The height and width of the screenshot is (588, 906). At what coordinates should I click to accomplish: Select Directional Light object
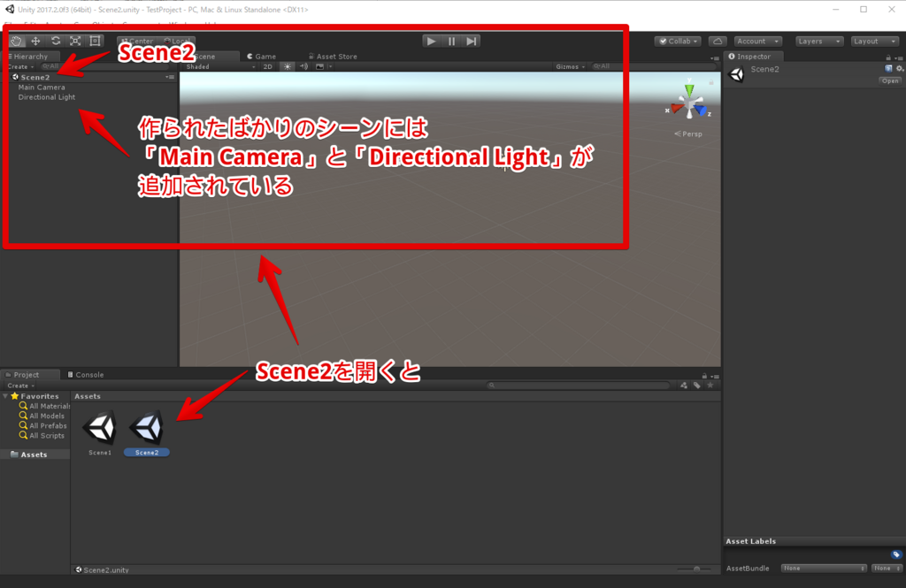coord(47,97)
